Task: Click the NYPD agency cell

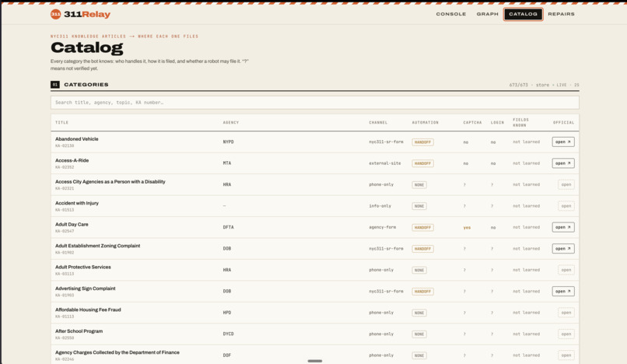Action: pyautogui.click(x=229, y=142)
